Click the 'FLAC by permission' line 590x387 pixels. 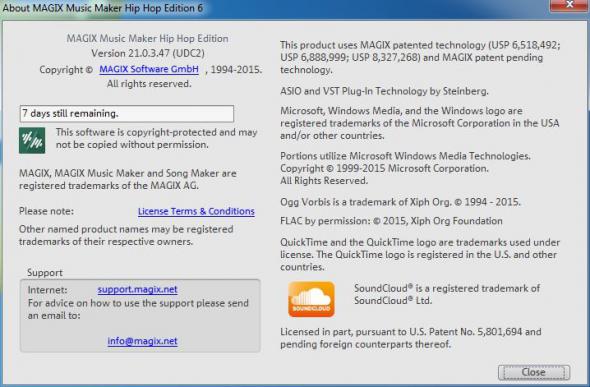391,221
